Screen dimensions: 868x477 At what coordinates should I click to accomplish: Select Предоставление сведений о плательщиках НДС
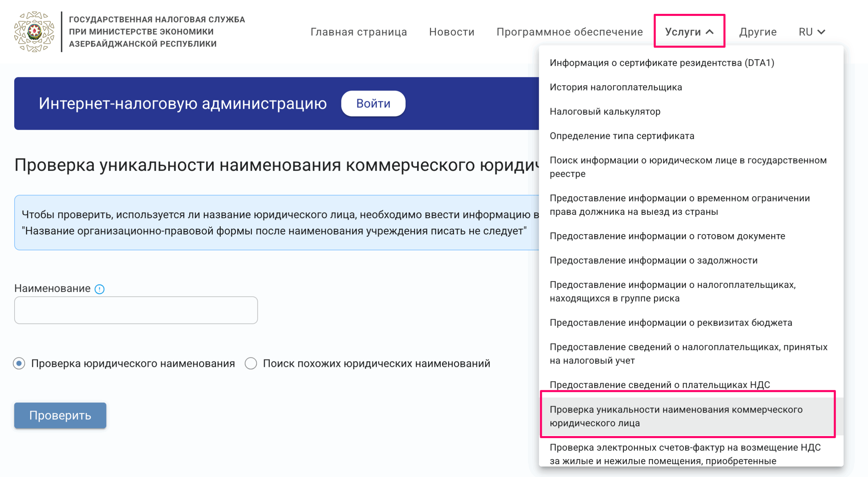coord(659,385)
